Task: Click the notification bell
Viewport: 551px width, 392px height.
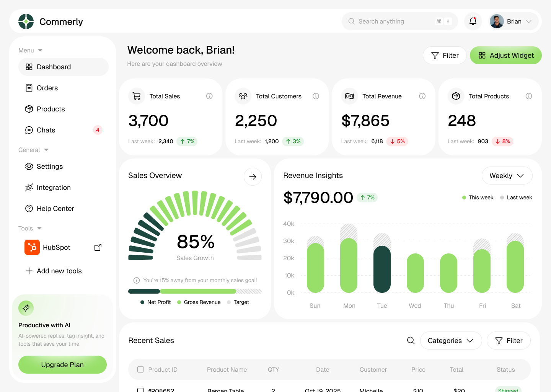Action: [473, 21]
